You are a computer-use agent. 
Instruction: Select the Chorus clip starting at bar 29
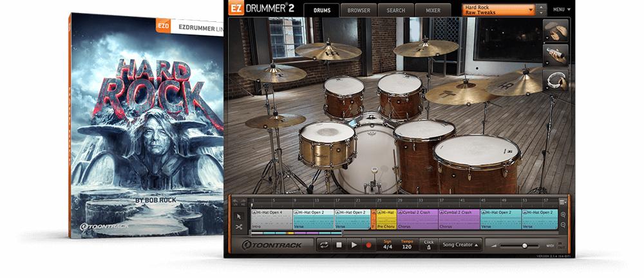pos(417,219)
